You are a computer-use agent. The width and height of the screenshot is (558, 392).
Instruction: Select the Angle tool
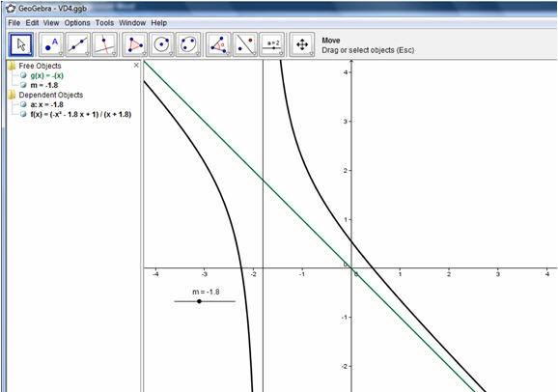(218, 44)
